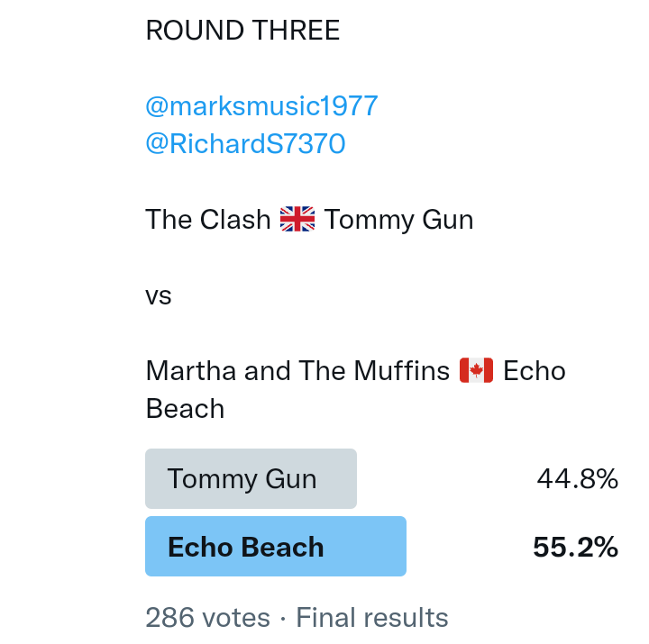The height and width of the screenshot is (644, 649).
Task: Click the word ROUND in the heading
Action: point(185,31)
